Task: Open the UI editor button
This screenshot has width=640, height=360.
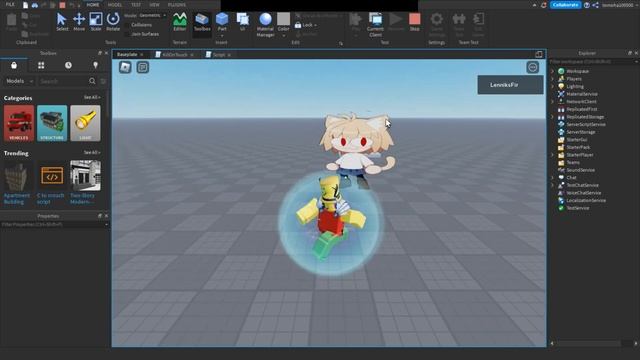Action: 243,21
